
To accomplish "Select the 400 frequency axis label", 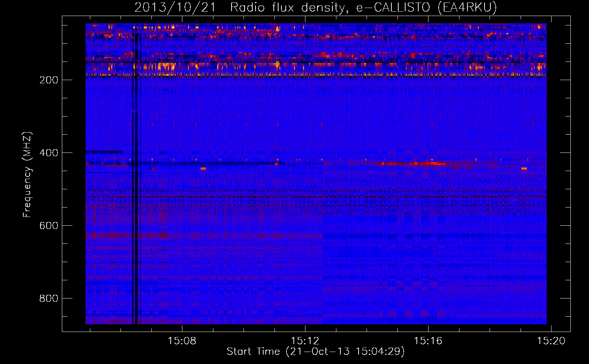I will pyautogui.click(x=49, y=153).
